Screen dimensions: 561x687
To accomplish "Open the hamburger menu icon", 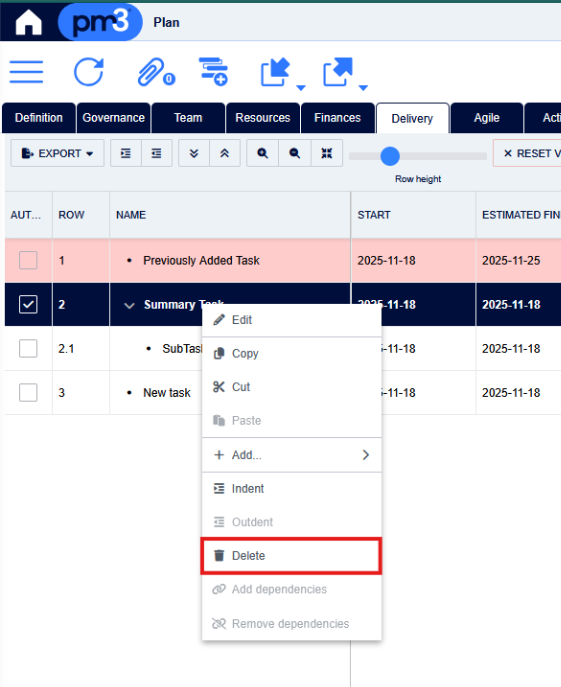I will [x=26, y=72].
